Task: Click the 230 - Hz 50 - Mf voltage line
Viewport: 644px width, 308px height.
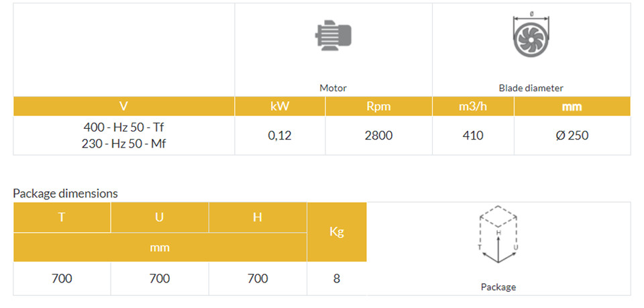Action: pyautogui.click(x=123, y=144)
